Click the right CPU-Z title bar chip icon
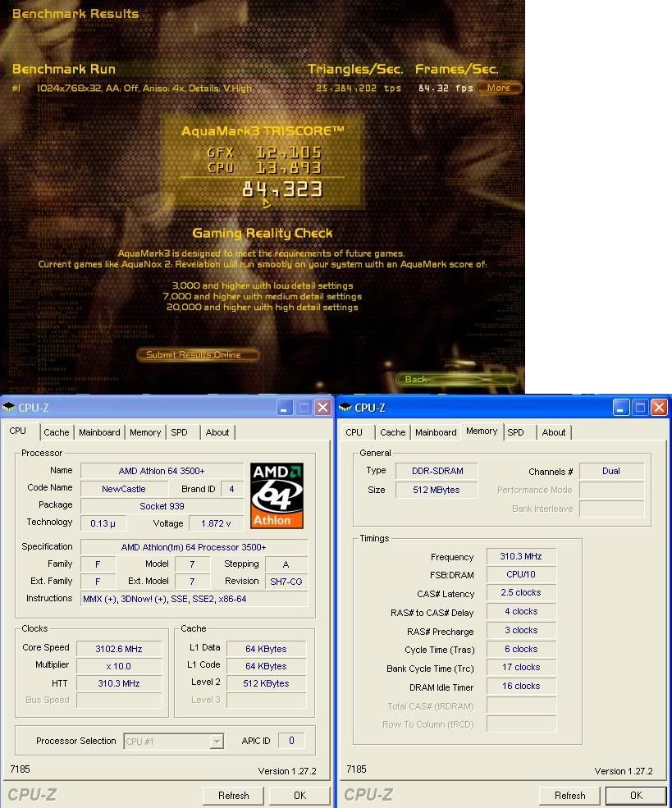This screenshot has width=672, height=808. tap(345, 407)
